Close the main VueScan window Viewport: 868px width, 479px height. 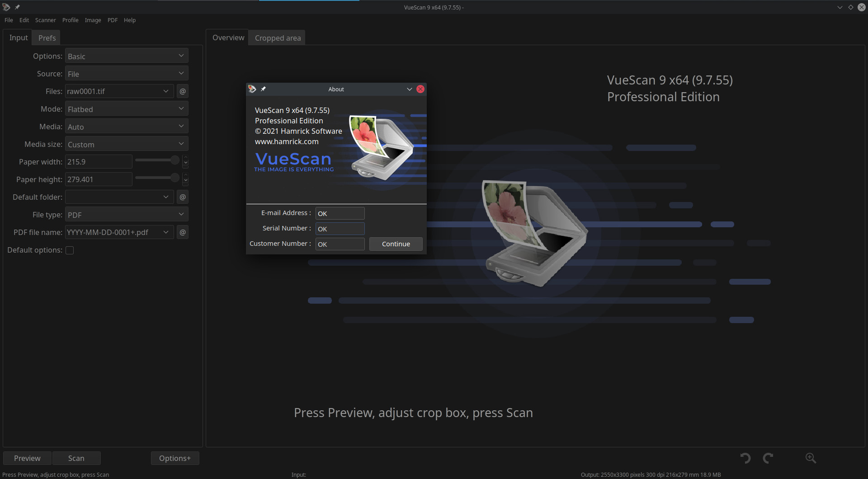coord(862,7)
